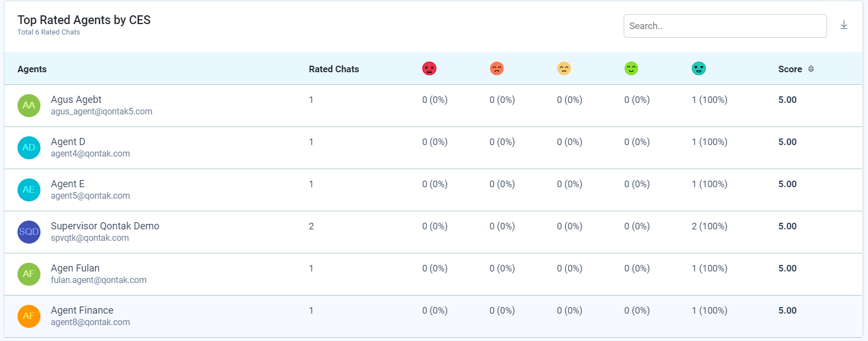868x341 pixels.
Task: Click the orange AF avatar for Agent Finance
Action: point(29,316)
